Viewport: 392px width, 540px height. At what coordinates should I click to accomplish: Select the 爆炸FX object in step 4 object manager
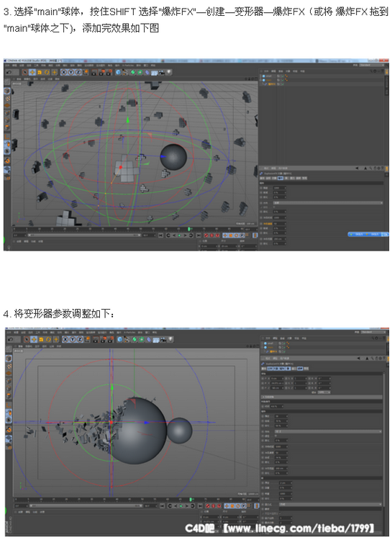[273, 351]
